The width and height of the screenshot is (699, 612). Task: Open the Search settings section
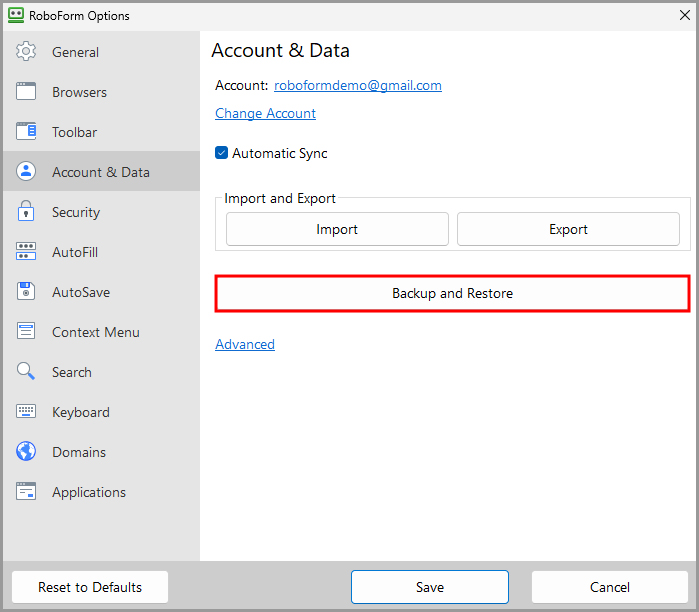[x=101, y=372]
